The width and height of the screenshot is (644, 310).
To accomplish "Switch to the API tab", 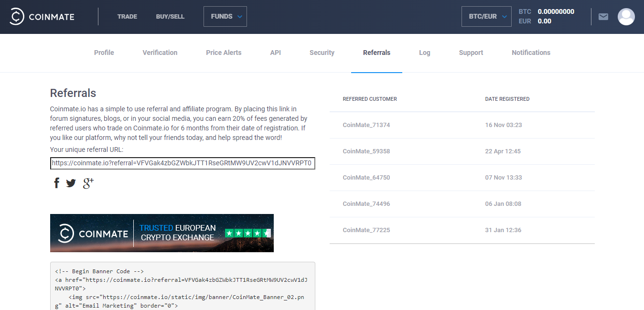I will pyautogui.click(x=275, y=53).
